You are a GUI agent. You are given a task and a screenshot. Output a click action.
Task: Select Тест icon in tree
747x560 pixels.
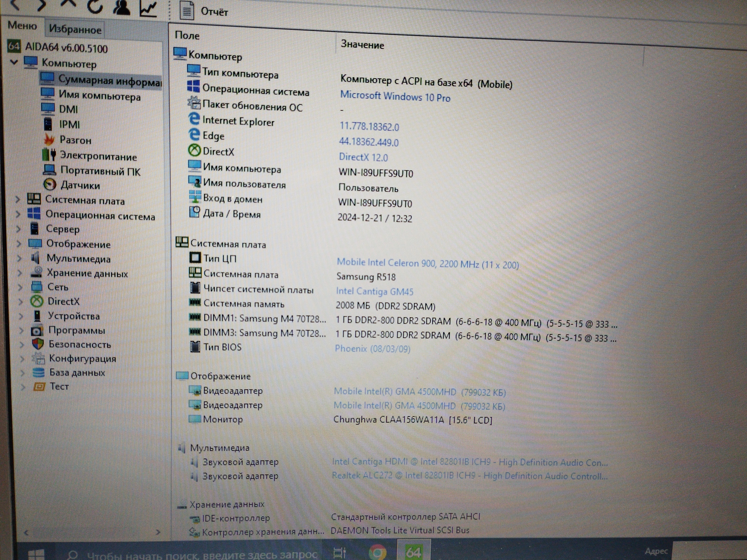[x=40, y=386]
